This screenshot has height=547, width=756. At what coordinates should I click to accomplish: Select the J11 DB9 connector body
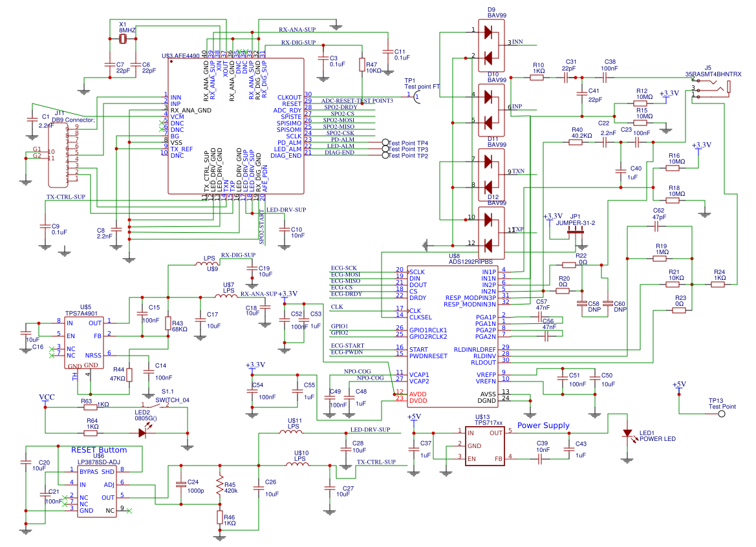[58, 155]
